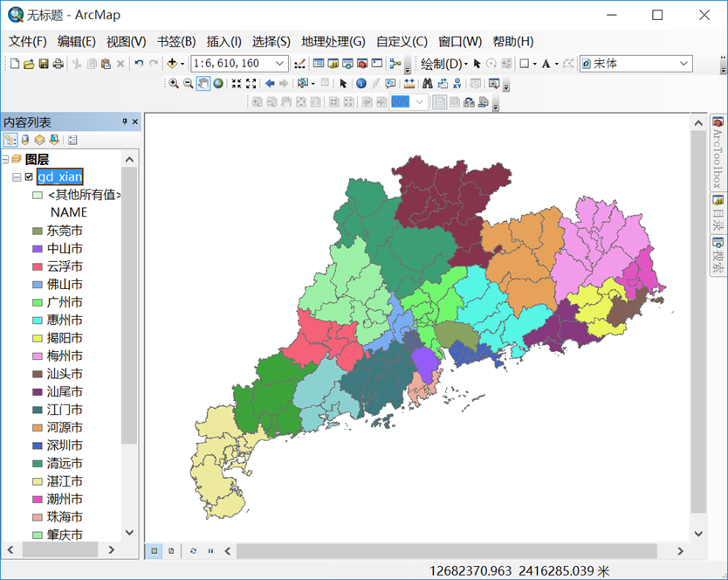Image resolution: width=728 pixels, height=580 pixels.
Task: Open the HTML popup tool
Action: [x=390, y=84]
